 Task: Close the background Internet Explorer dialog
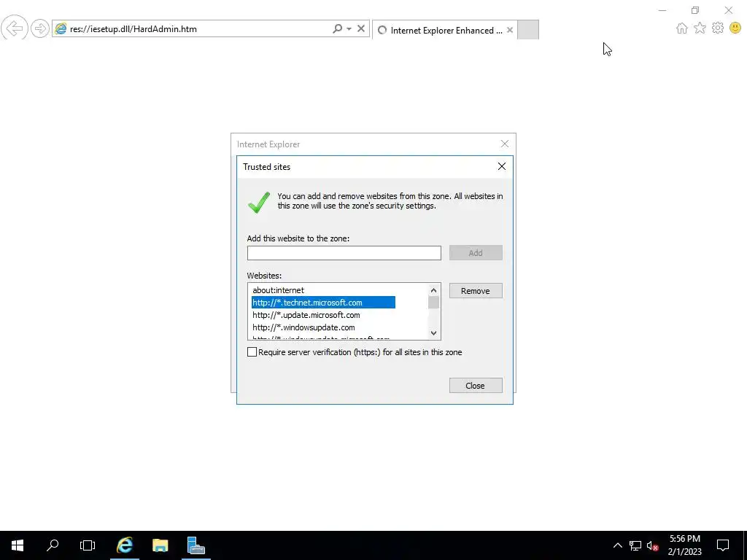point(505,144)
